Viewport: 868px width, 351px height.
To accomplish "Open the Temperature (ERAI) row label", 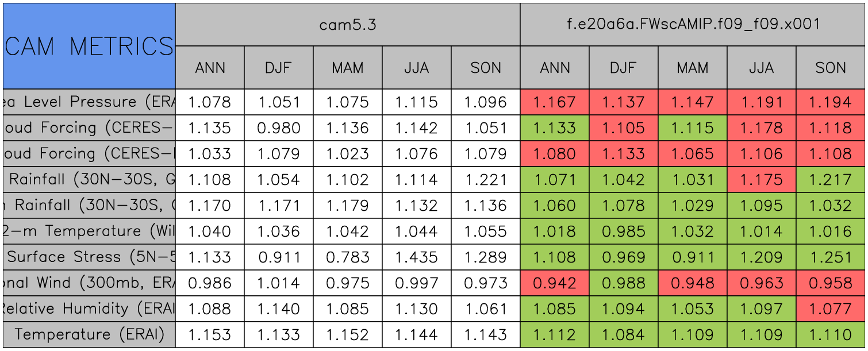I will (x=89, y=334).
